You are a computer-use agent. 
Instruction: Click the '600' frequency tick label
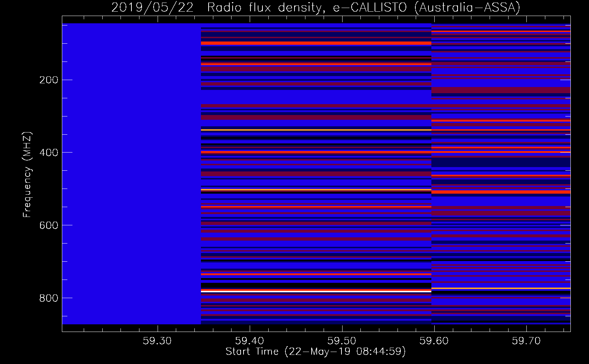pos(48,225)
